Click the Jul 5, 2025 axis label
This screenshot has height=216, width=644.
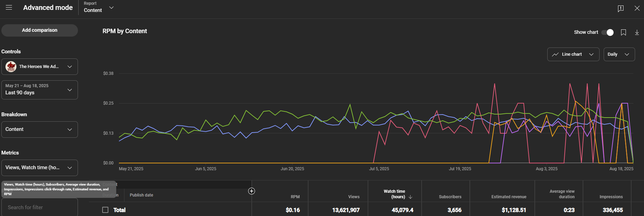pyautogui.click(x=379, y=169)
